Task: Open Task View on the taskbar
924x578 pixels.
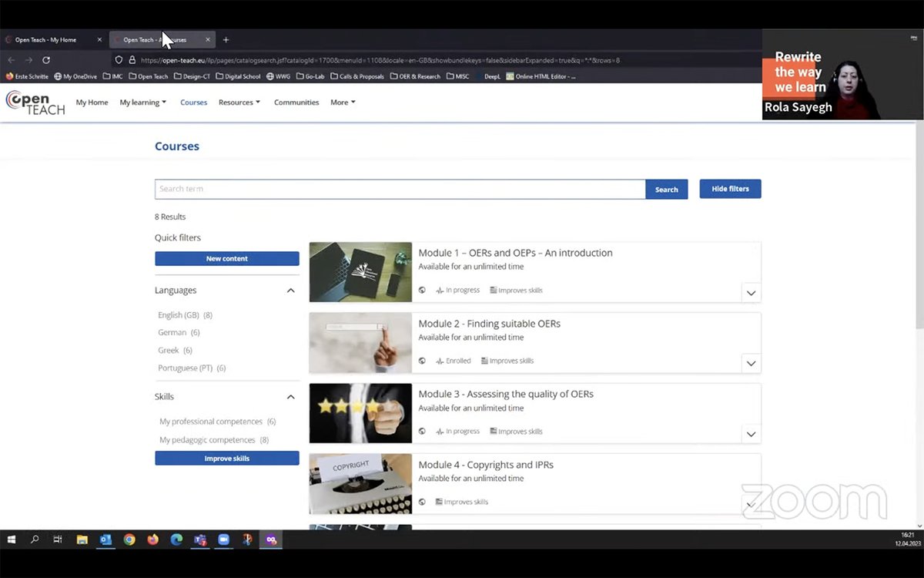Action: click(x=58, y=539)
